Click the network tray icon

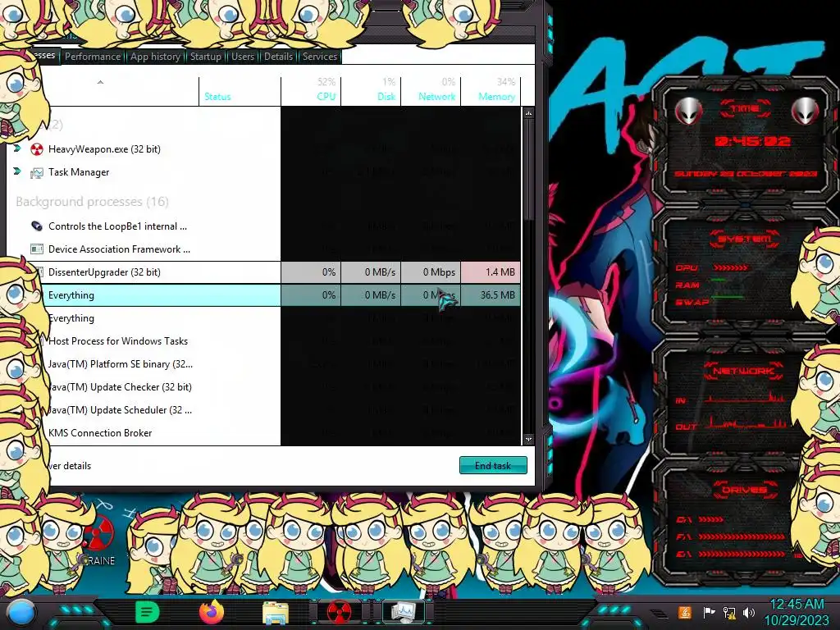point(729,612)
